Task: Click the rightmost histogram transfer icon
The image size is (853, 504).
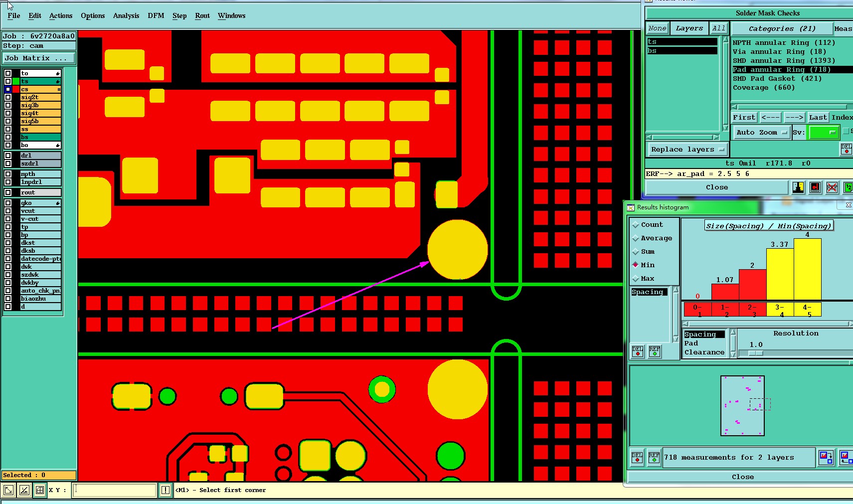Action: pyautogui.click(x=846, y=457)
